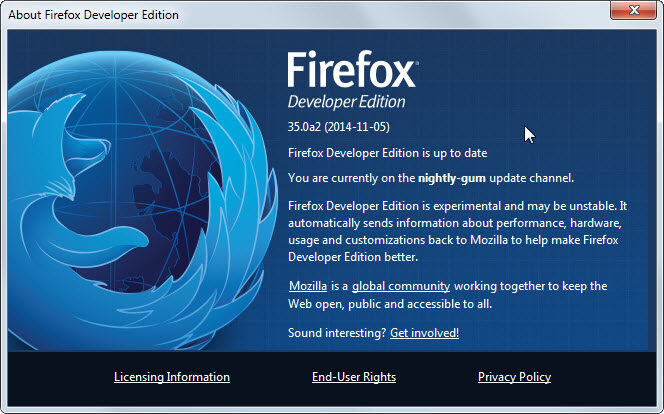This screenshot has width=664, height=414.
Task: Click the Developer Edition subtitle text
Action: (x=346, y=102)
